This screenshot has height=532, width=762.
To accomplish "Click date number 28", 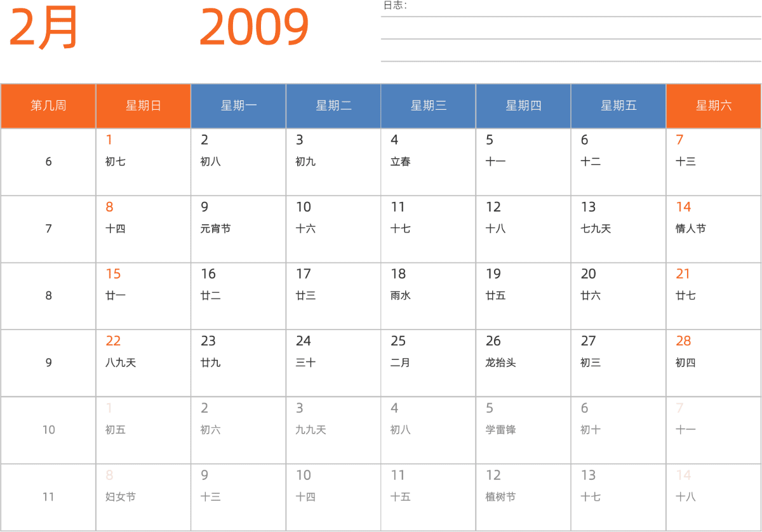I will [x=683, y=342].
